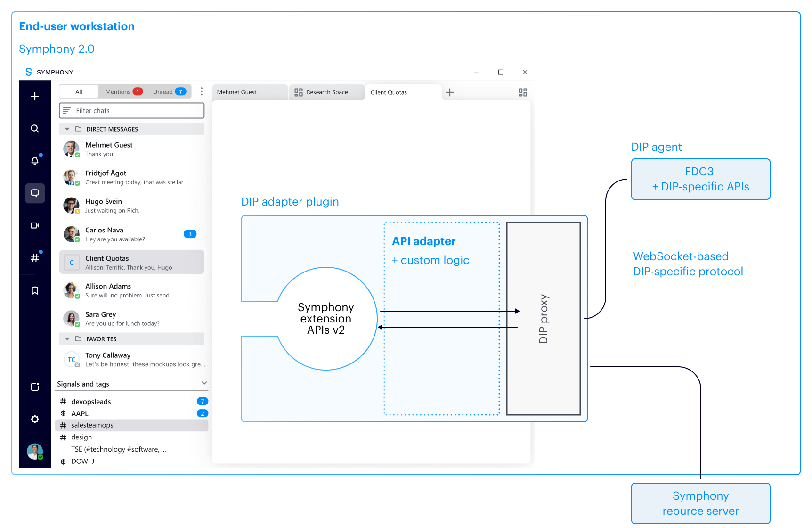Select the chat bubble icon in sidebar
This screenshot has height=528, width=812.
(x=34, y=193)
